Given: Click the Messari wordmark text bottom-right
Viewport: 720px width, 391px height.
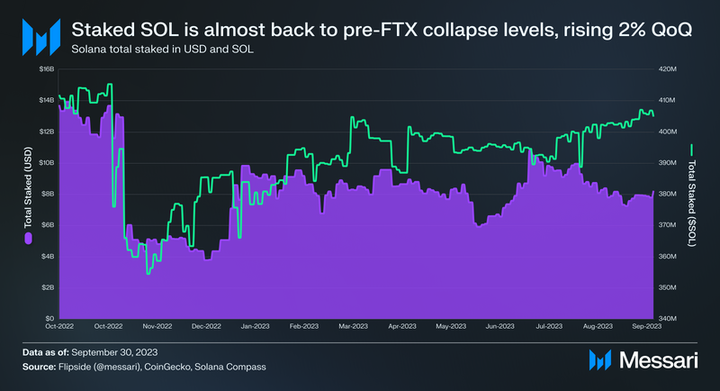Looking at the screenshot, I should [x=658, y=360].
